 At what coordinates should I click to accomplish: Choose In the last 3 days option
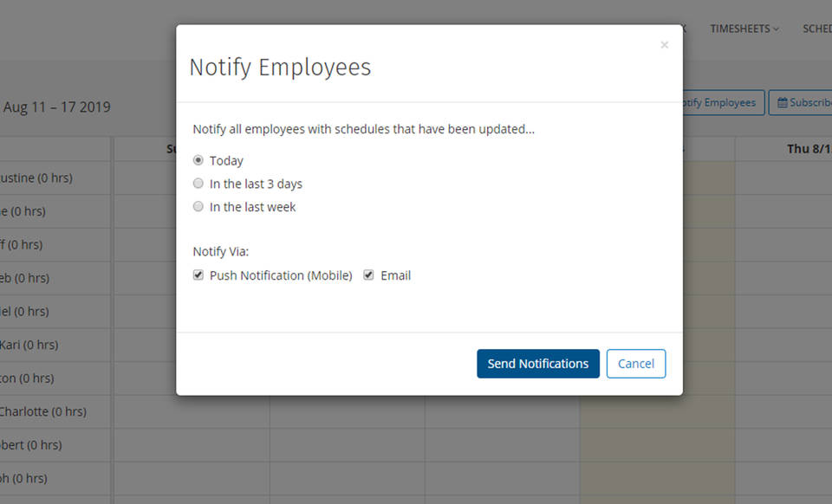(x=198, y=184)
